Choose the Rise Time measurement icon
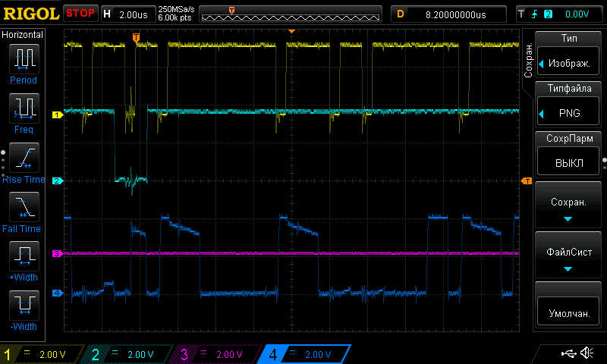 (x=24, y=158)
